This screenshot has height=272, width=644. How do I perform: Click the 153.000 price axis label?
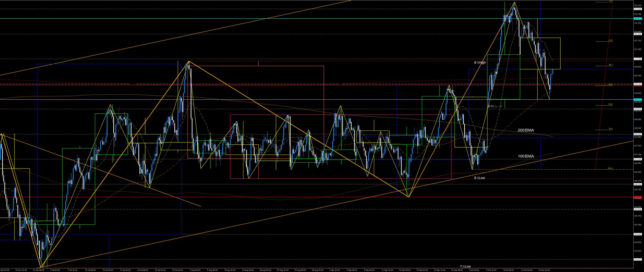(x=638, y=9)
